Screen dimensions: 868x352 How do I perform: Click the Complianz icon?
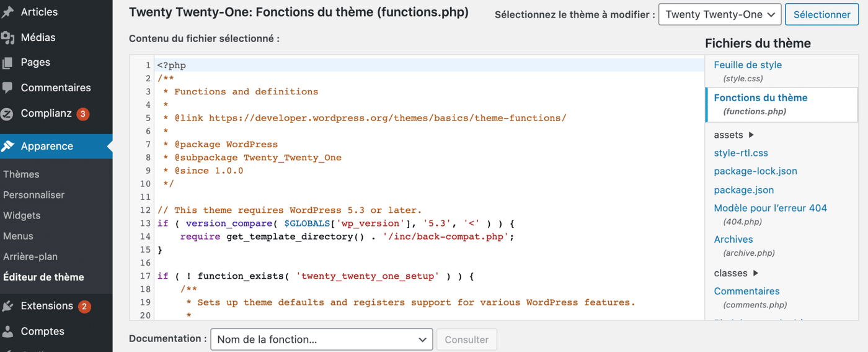pos(7,114)
